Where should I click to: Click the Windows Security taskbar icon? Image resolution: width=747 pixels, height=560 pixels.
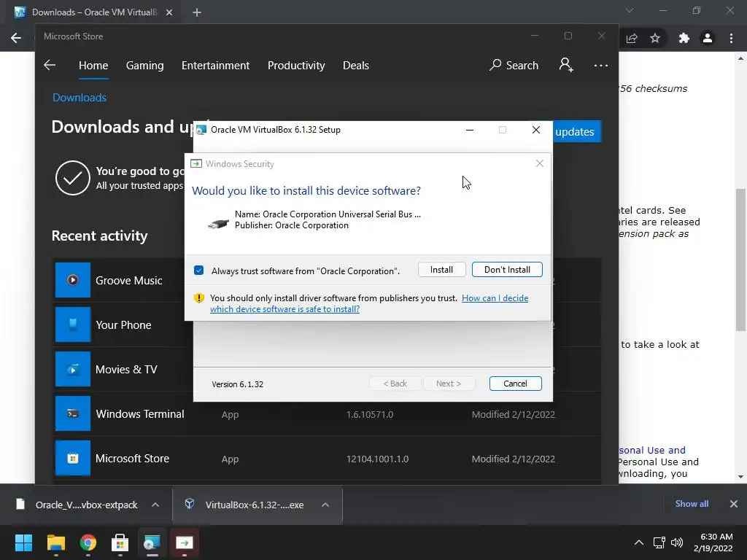click(x=185, y=542)
